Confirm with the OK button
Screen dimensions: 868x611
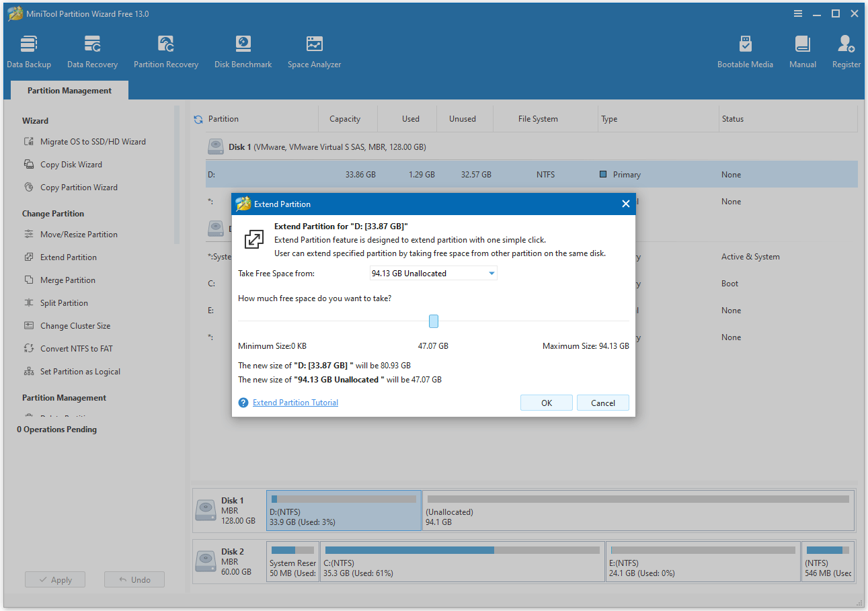coord(546,402)
